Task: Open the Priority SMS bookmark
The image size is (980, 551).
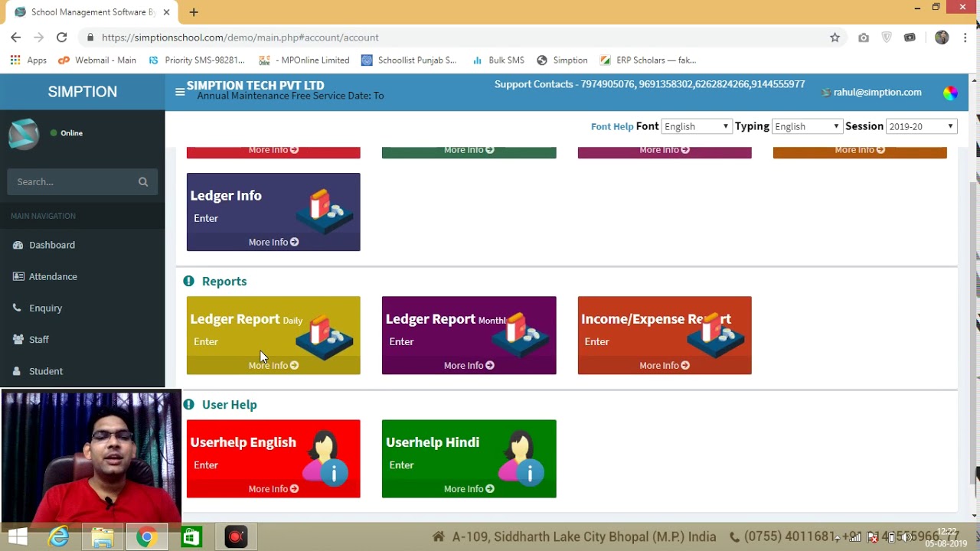Action: click(197, 60)
